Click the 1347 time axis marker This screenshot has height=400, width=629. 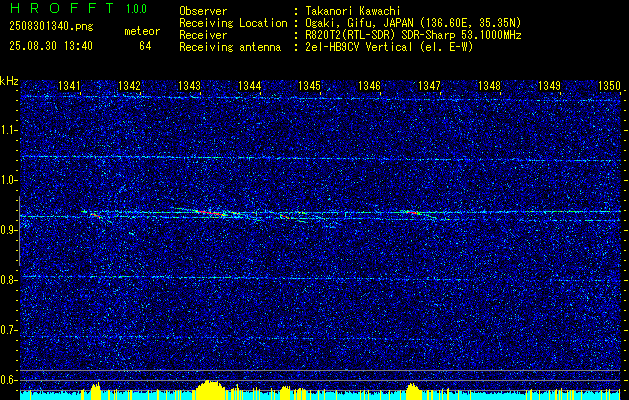[430, 86]
